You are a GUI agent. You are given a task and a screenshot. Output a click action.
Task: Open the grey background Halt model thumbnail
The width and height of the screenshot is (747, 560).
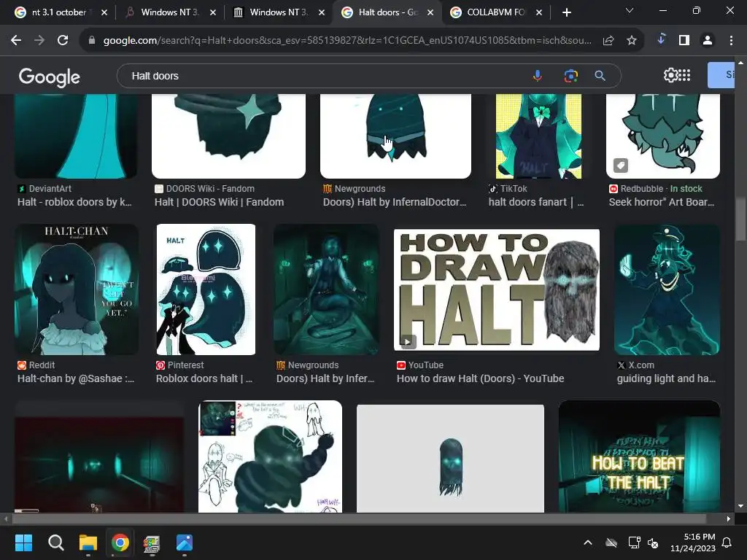450,459
